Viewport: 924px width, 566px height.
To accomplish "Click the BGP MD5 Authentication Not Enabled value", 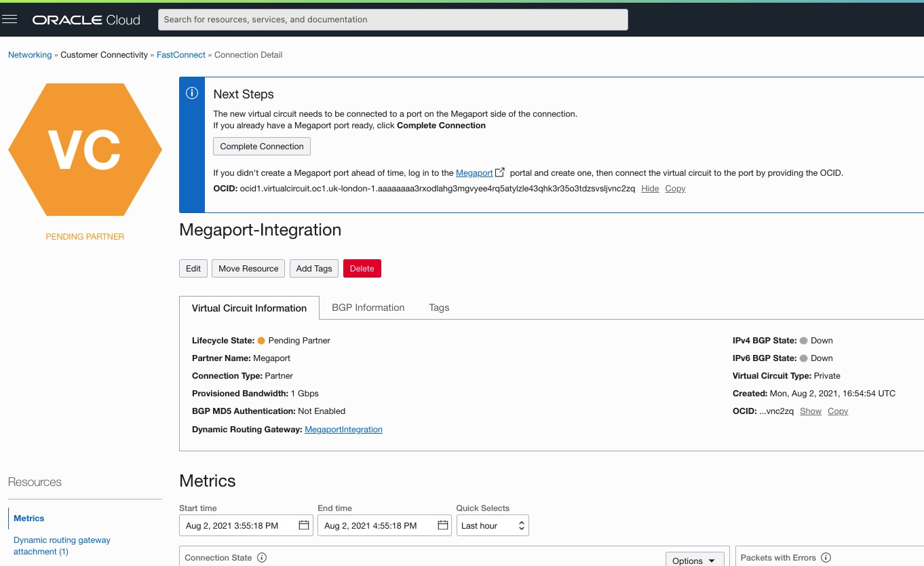I will (x=322, y=411).
